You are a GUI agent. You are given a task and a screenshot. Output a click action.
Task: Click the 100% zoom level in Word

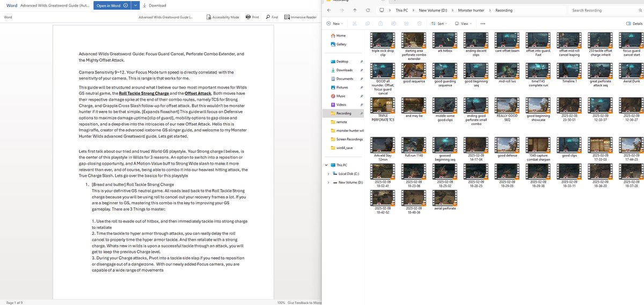click(x=281, y=303)
